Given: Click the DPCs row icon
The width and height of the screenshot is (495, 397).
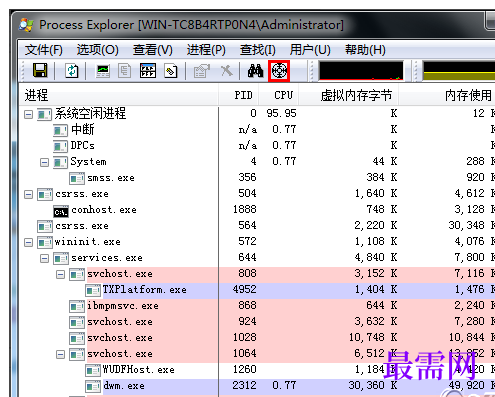Looking at the screenshot, I should [61, 146].
